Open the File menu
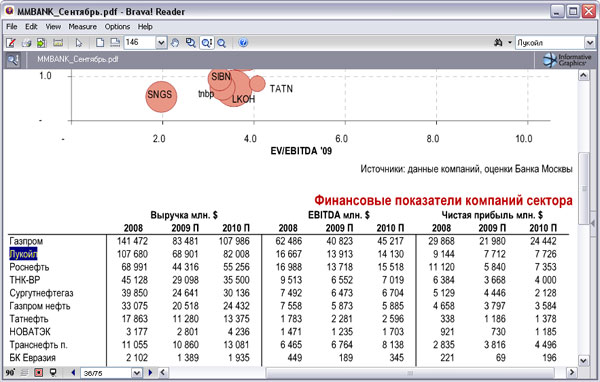The width and height of the screenshot is (600, 382). click(11, 27)
